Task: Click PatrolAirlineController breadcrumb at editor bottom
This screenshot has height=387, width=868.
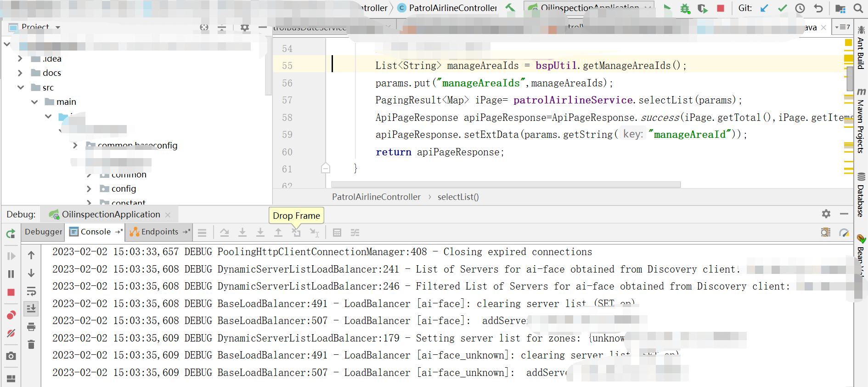Action: click(376, 197)
